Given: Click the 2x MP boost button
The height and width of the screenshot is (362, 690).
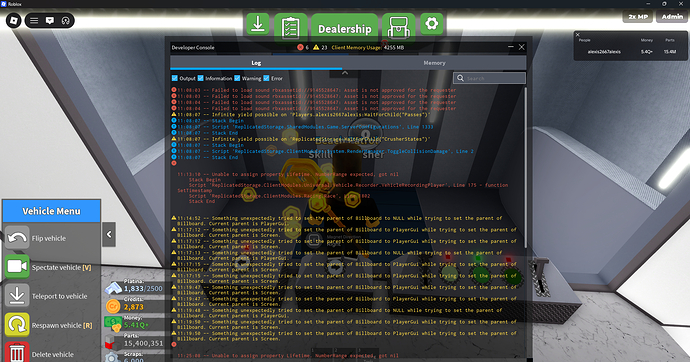Looking at the screenshot, I should [638, 17].
